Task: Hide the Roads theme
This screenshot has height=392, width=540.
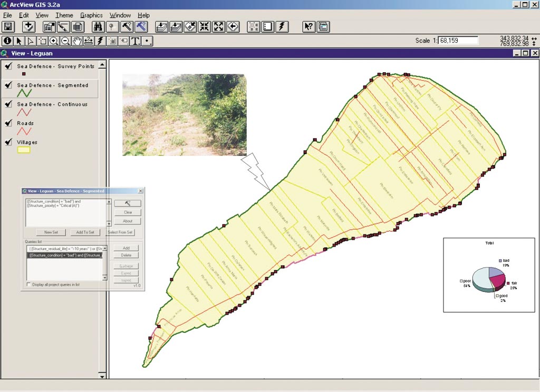Action: pos(8,123)
